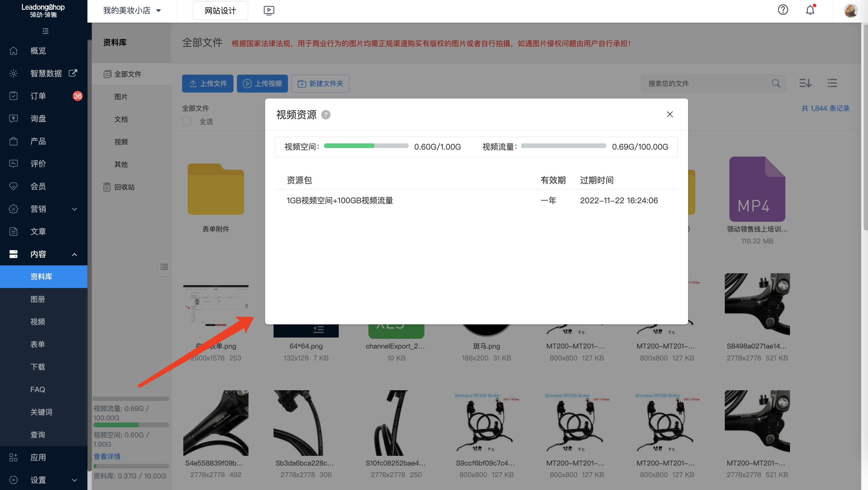
Task: Collapse the left navigation with the collapse icon
Action: pos(46,31)
